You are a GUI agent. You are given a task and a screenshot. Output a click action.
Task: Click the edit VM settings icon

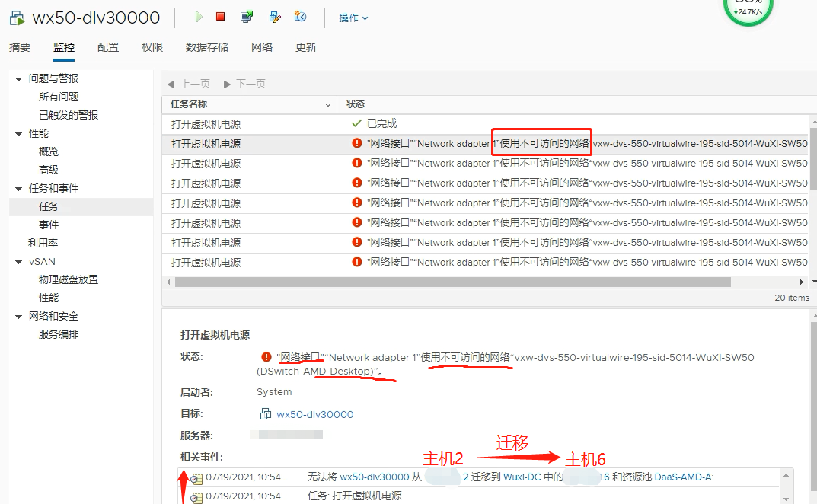click(x=274, y=17)
